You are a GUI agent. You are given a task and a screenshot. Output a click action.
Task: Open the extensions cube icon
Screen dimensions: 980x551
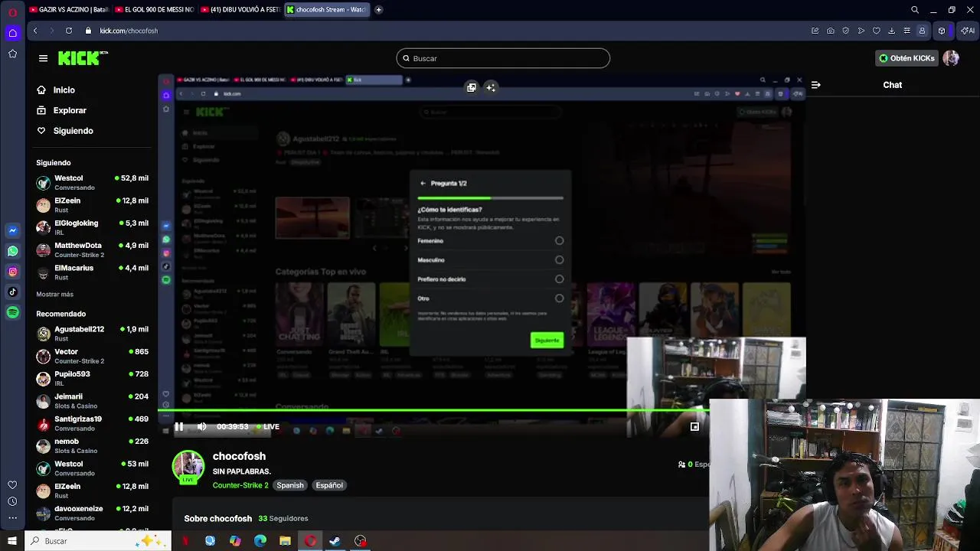[942, 31]
